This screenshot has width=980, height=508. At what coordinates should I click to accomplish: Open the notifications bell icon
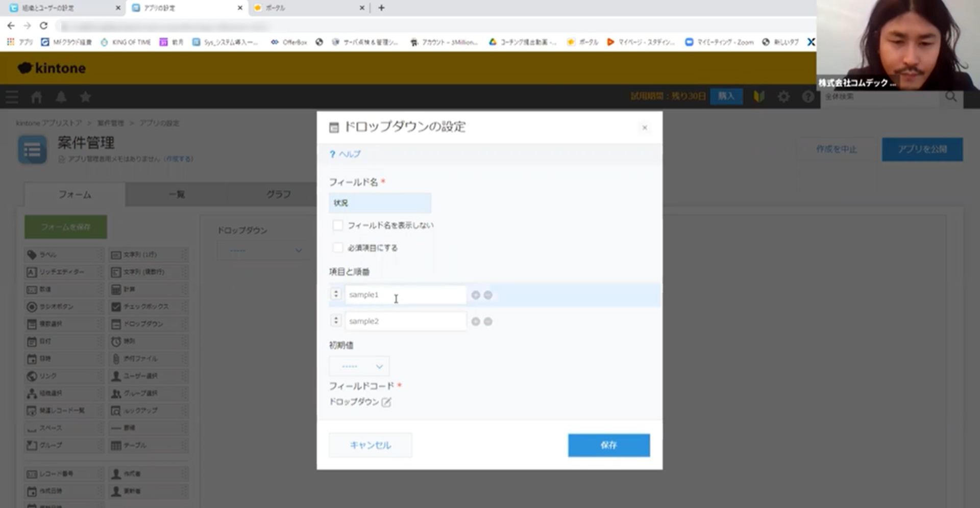(61, 97)
